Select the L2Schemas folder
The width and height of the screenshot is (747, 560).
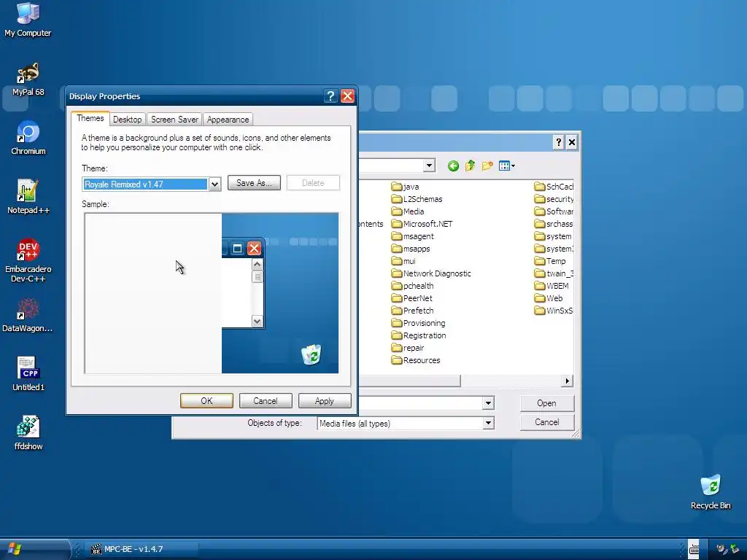[x=417, y=199]
